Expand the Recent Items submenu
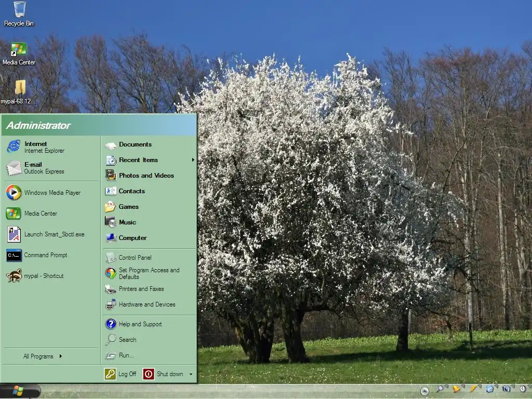 150,160
